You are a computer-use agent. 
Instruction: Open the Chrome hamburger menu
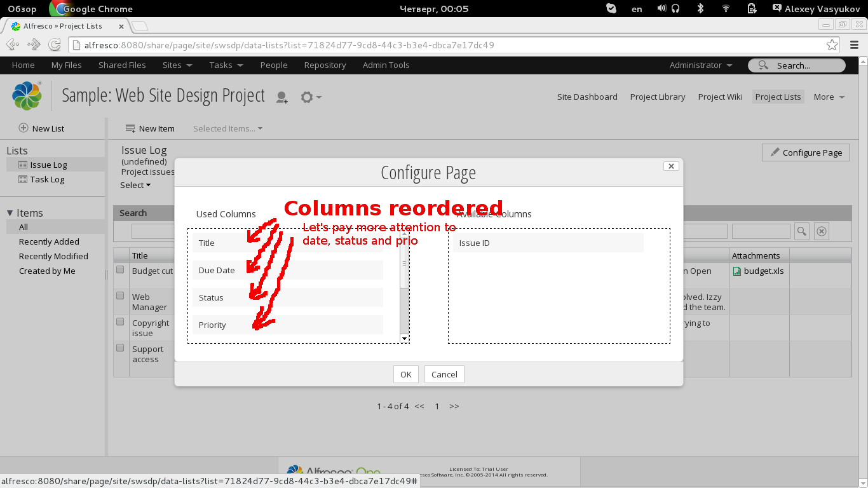coord(853,45)
